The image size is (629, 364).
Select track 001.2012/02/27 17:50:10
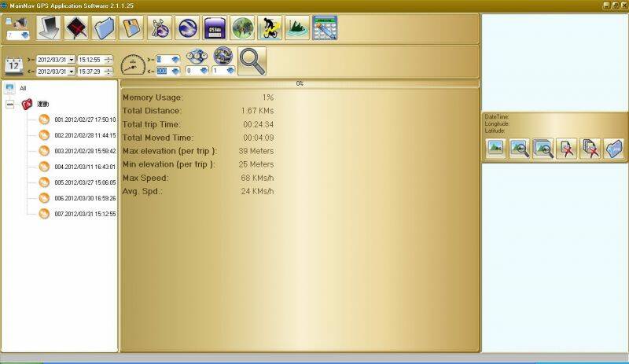tap(85, 120)
